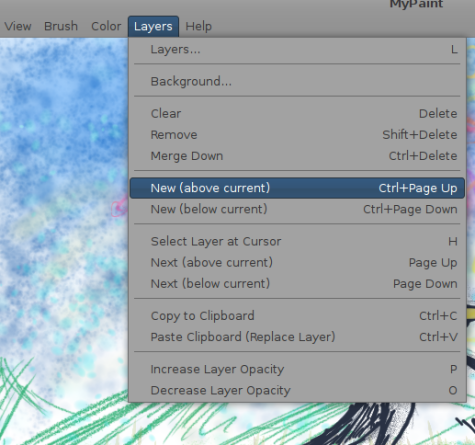
Task: Select New (below current) layer
Action: (297, 209)
